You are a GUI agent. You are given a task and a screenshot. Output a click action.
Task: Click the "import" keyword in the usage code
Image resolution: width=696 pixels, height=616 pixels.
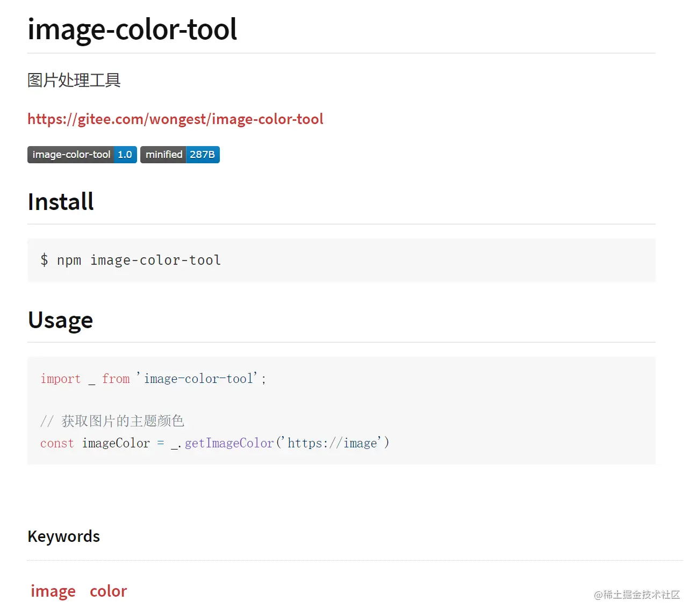coord(60,379)
